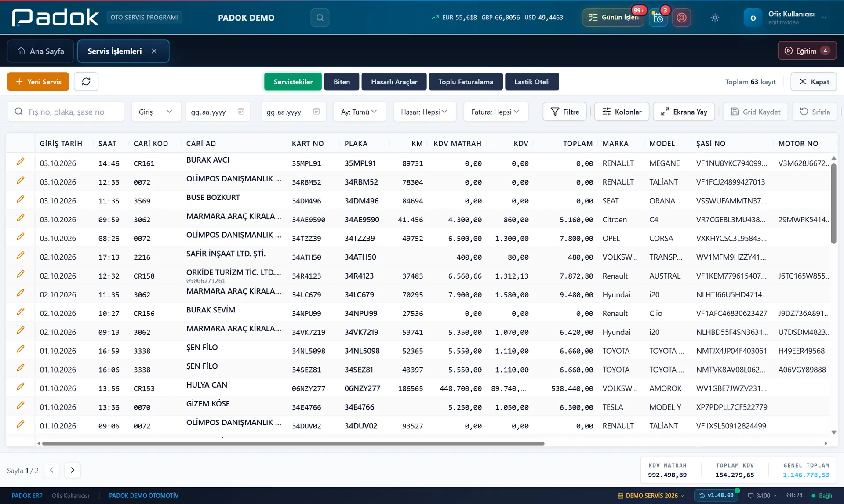This screenshot has width=844, height=504.
Task: Close the Servis İşlemleri tab
Action: point(154,51)
